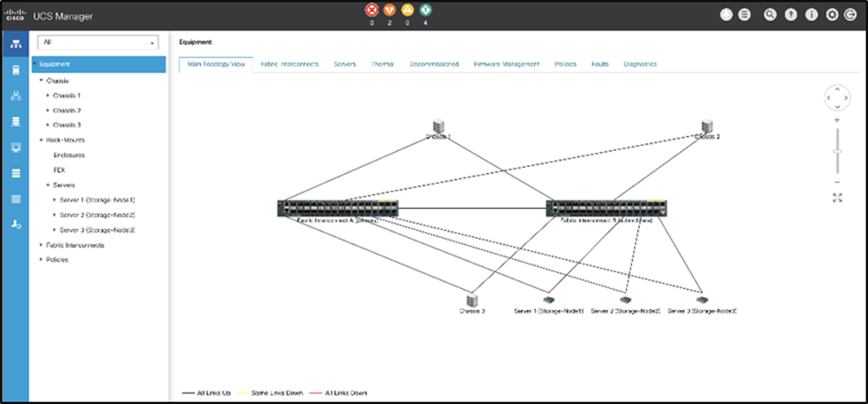Click the red critical faults icon
Image resolution: width=868 pixels, height=404 pixels.
372,10
